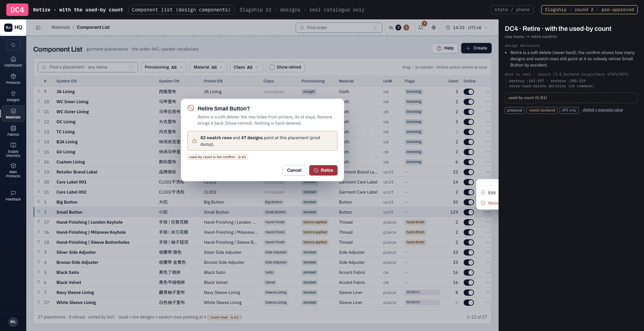Expand the 14:32 UTC+8 timezone dropdown
Viewport: 644px width, 331px height.
coord(466,28)
